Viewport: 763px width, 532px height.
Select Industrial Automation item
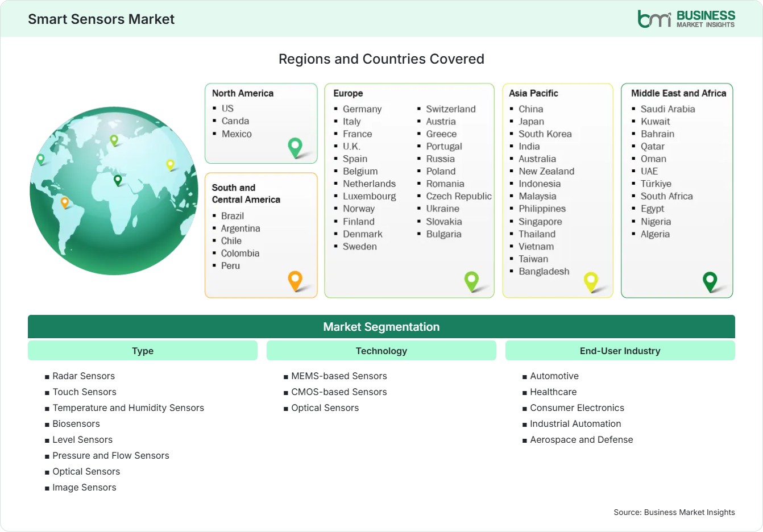(575, 423)
